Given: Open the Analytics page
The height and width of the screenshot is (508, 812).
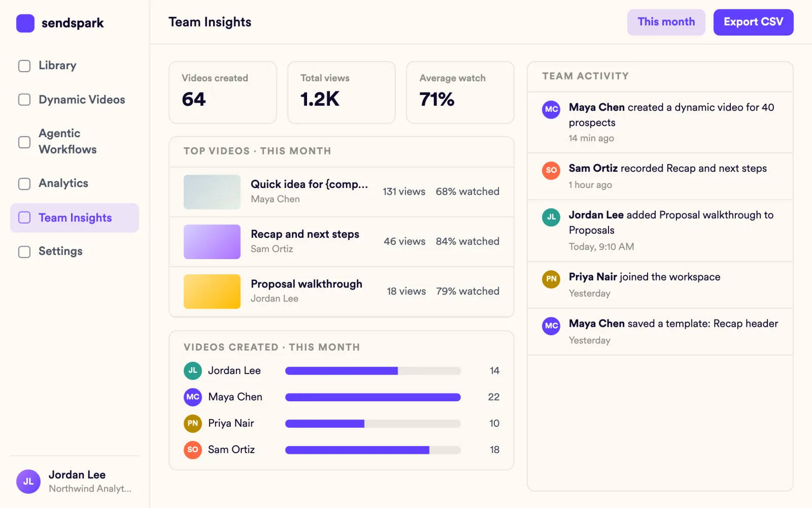Looking at the screenshot, I should point(75,183).
